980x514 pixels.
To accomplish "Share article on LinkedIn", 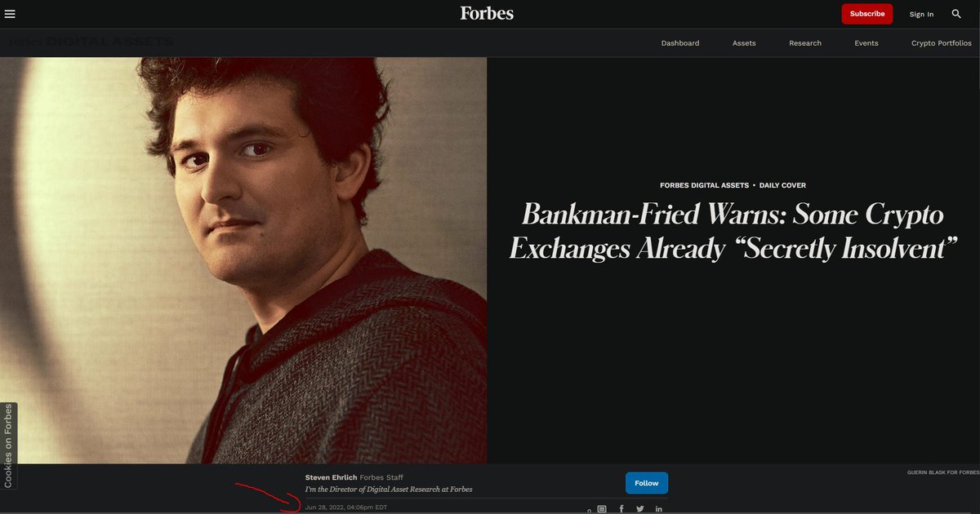I will click(659, 509).
